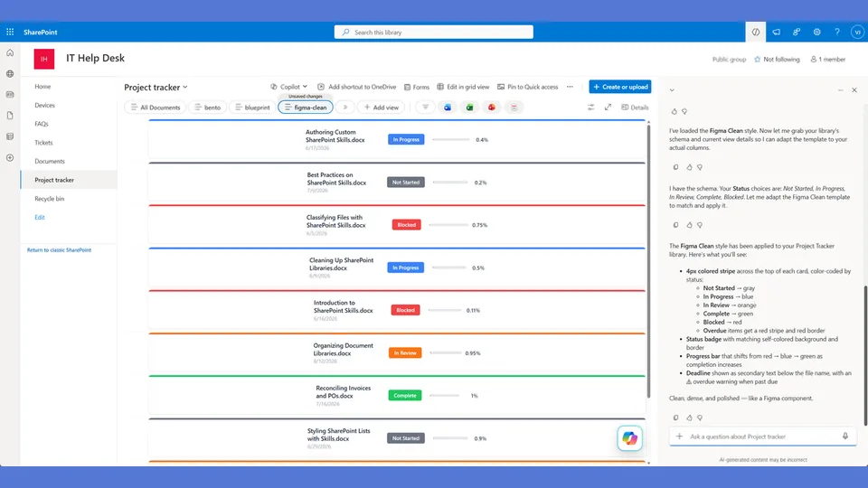868x488 pixels.
Task: Click the Search this library box
Action: [433, 33]
